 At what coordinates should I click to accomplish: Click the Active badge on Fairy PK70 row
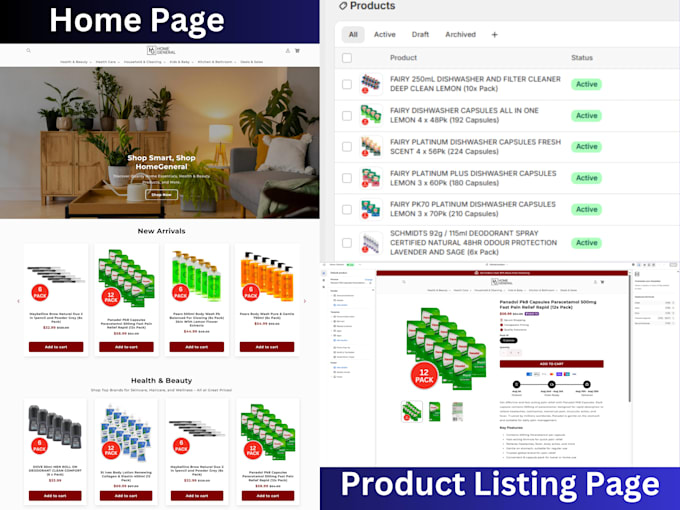[x=586, y=209]
